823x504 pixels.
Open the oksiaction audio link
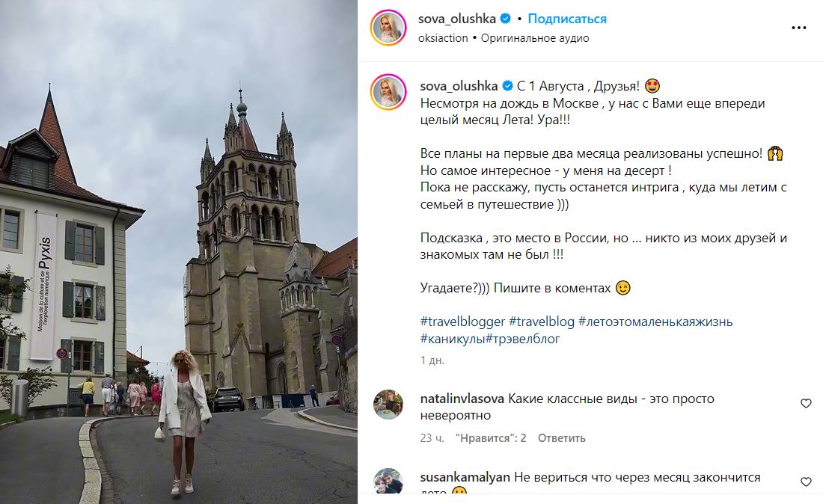pos(443,37)
